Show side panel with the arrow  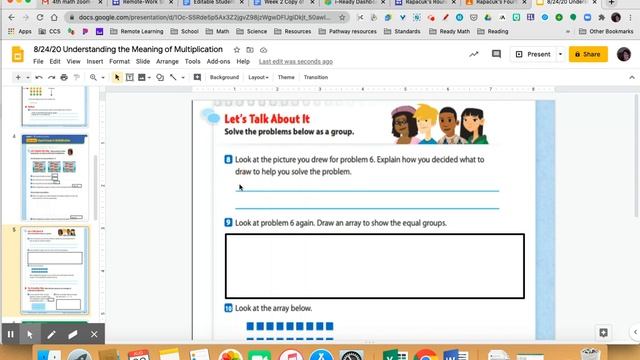[x=636, y=332]
